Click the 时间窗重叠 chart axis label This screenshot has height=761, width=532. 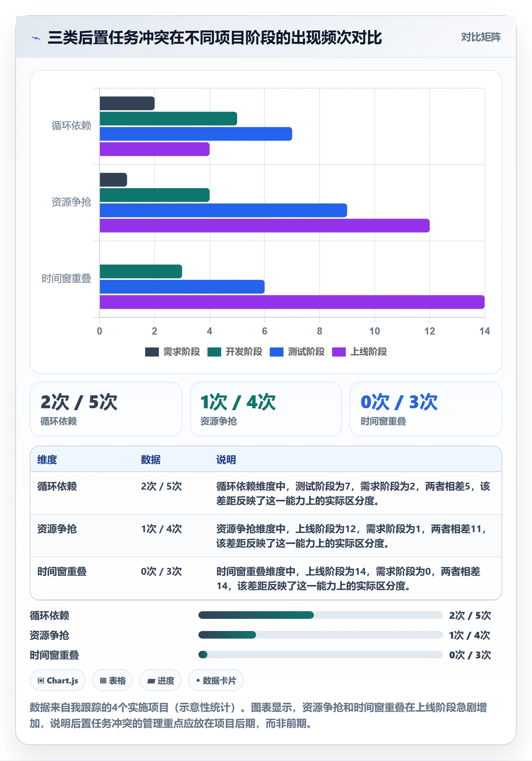[66, 279]
